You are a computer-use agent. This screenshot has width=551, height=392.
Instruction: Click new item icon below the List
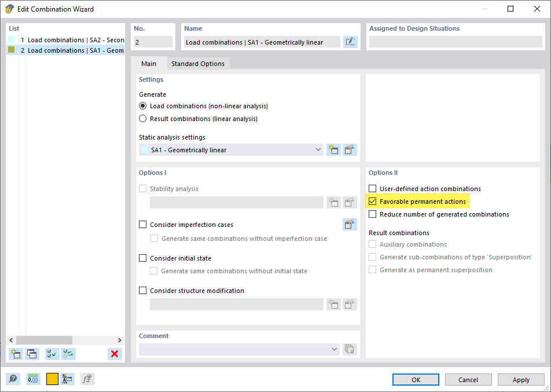(x=16, y=354)
